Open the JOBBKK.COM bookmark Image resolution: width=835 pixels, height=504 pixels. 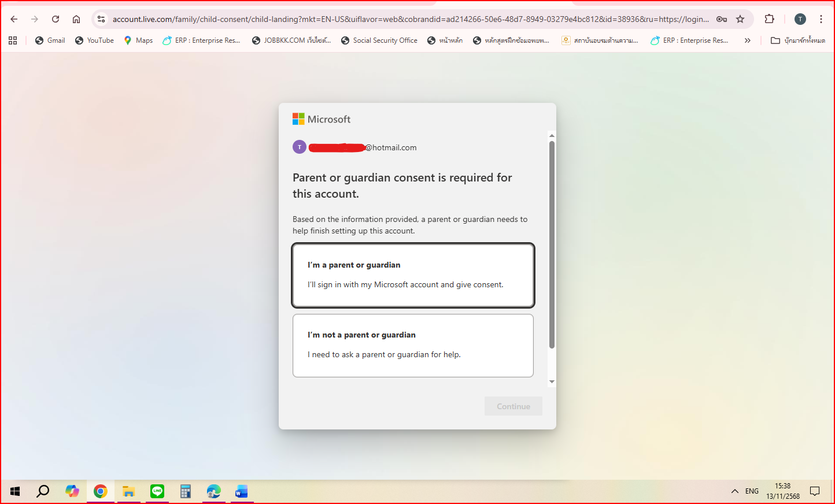291,40
